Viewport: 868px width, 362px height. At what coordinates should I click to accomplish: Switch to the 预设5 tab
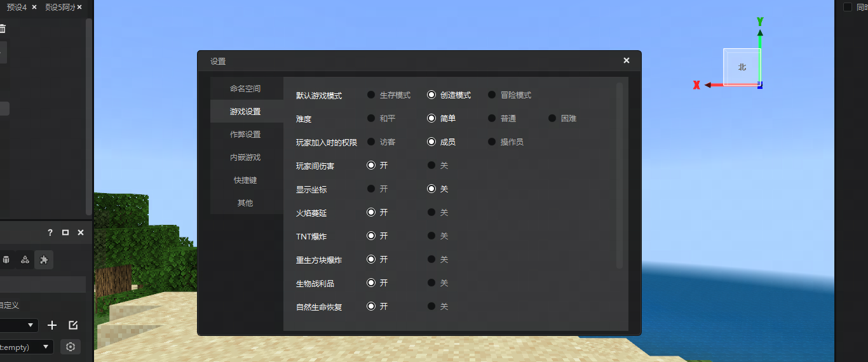coord(60,7)
